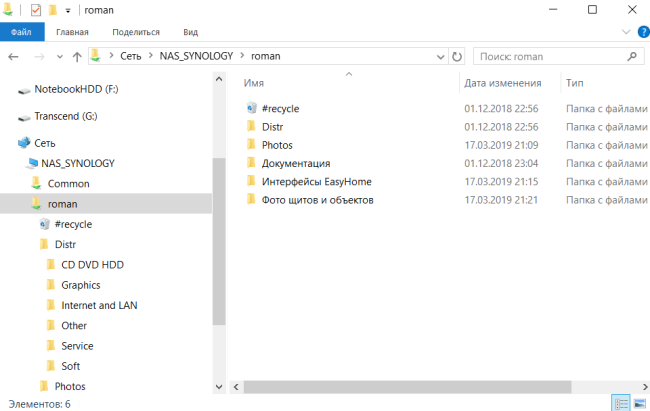Switch to the Вид ribbon tab
Screen dimensions: 650x411
190,32
